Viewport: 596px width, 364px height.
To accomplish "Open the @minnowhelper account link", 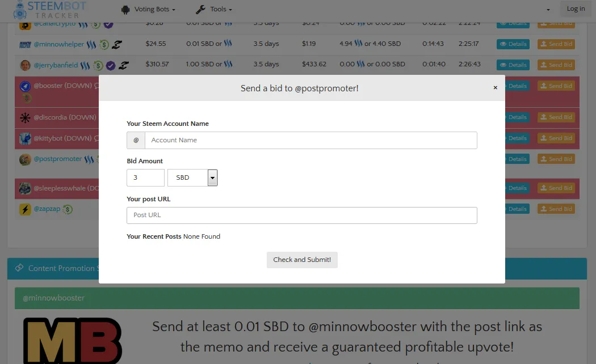I will [59, 44].
